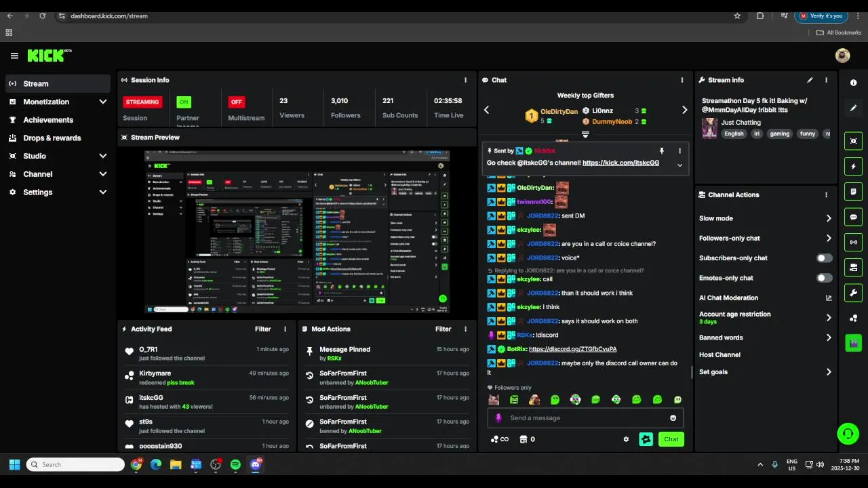Viewport: 868px width, 488px height.
Task: Toggle Subscribers-only chat switch
Action: point(824,258)
